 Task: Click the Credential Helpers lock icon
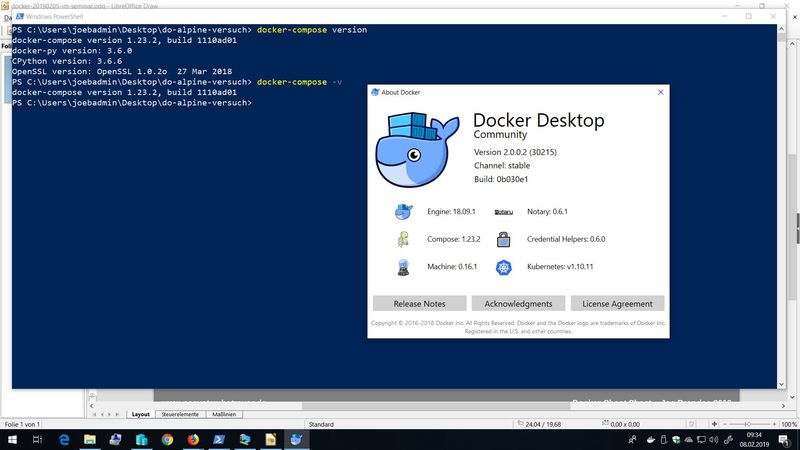(x=505, y=240)
